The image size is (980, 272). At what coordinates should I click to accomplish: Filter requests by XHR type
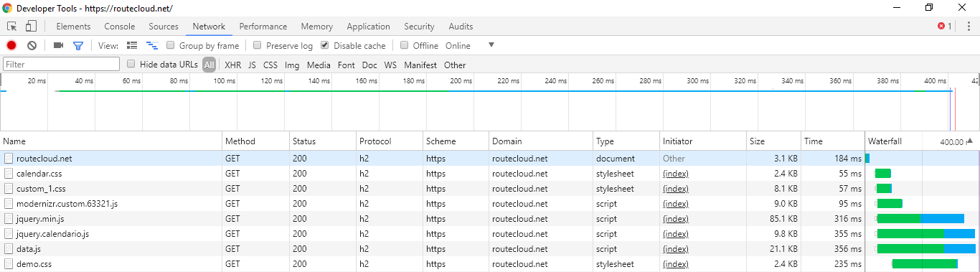click(x=232, y=65)
